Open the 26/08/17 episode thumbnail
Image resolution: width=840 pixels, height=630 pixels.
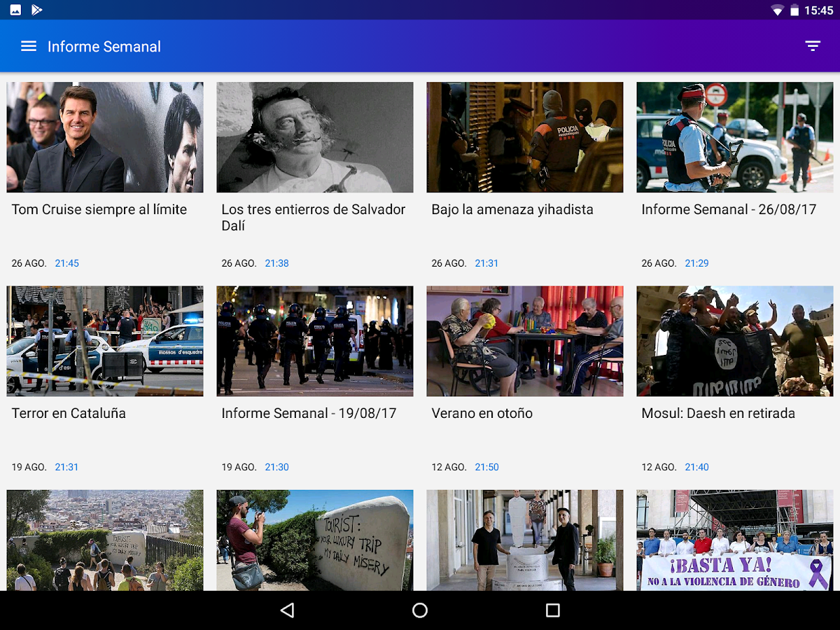pyautogui.click(x=735, y=137)
